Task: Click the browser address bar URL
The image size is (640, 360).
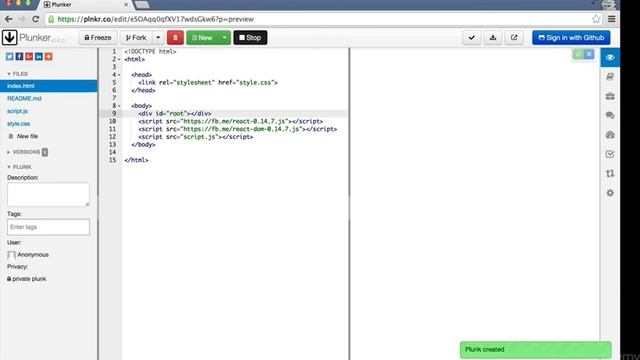Action: tap(156, 19)
